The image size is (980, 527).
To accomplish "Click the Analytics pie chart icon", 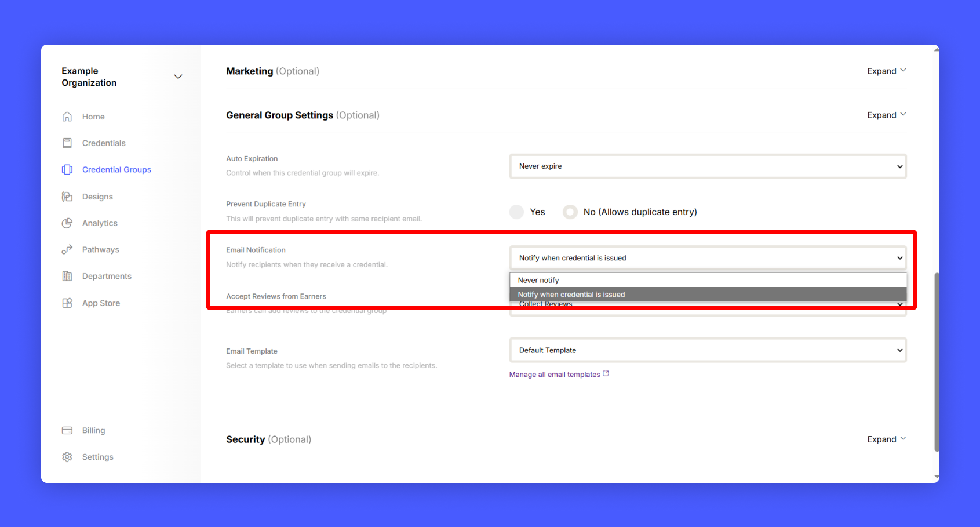I will (x=67, y=223).
